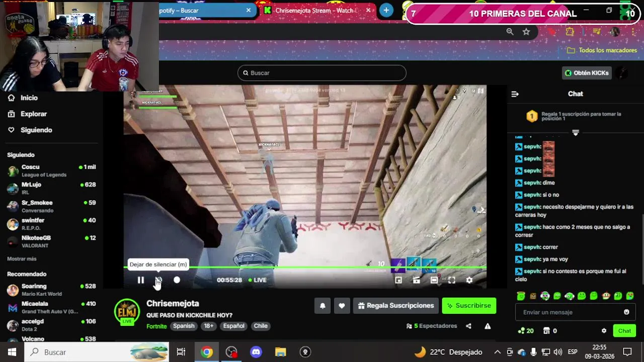
Task: Open video player settings gear
Action: (469, 280)
